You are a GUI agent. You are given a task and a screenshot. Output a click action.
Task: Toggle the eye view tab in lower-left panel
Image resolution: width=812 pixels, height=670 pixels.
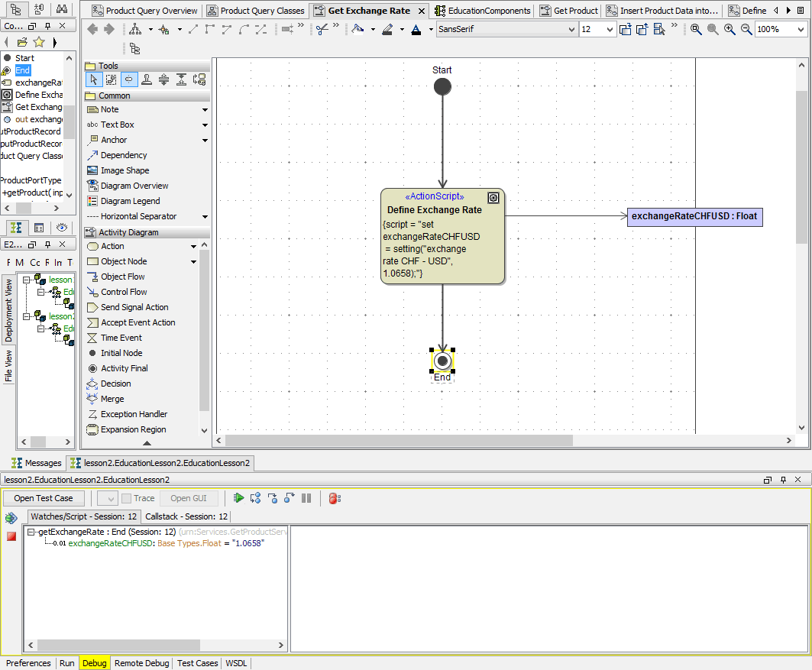click(62, 228)
